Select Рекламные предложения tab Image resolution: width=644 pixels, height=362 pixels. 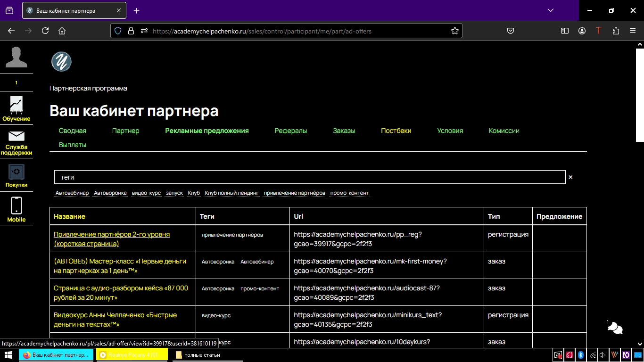coord(207,131)
